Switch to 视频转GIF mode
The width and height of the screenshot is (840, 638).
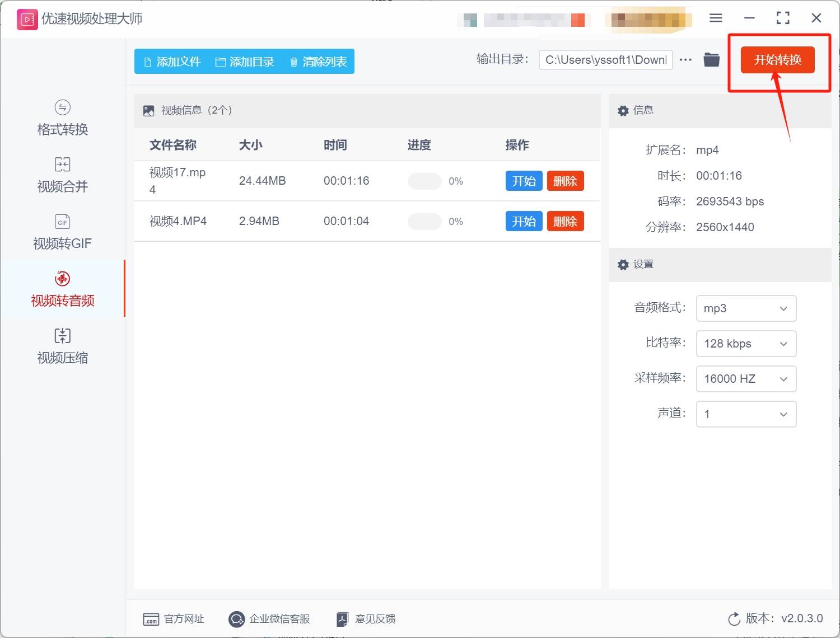point(62,222)
